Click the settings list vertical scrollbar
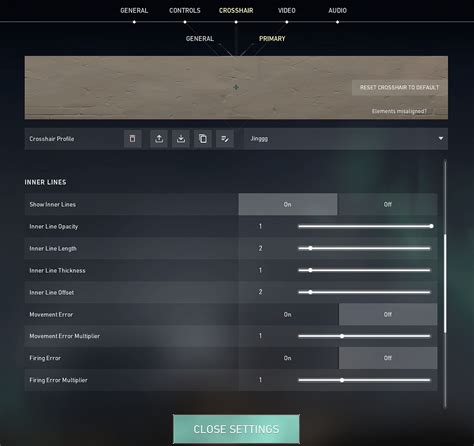This screenshot has width=474, height=446. point(445,283)
